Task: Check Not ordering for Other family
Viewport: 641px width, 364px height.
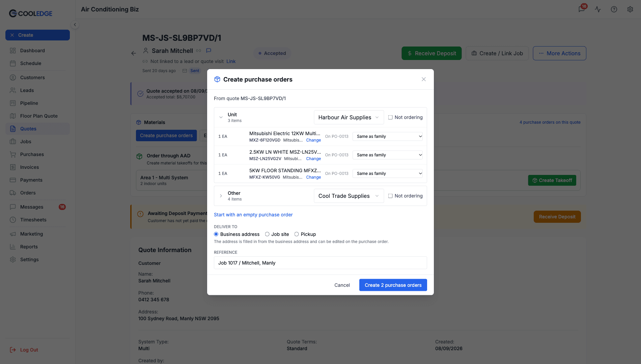Action: tap(390, 196)
